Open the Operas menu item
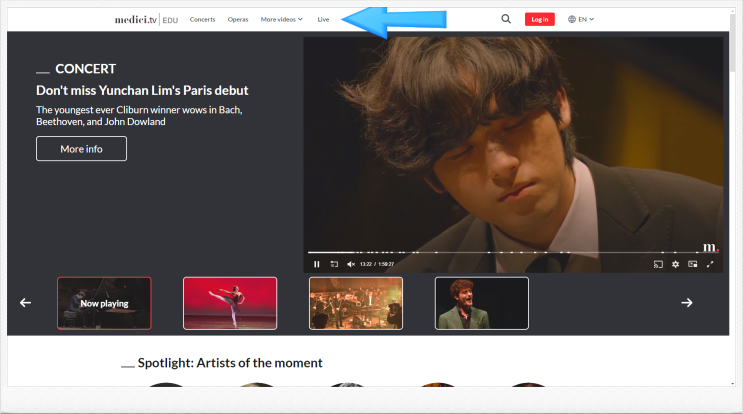Viewport: 743px width, 414px height. (x=238, y=19)
